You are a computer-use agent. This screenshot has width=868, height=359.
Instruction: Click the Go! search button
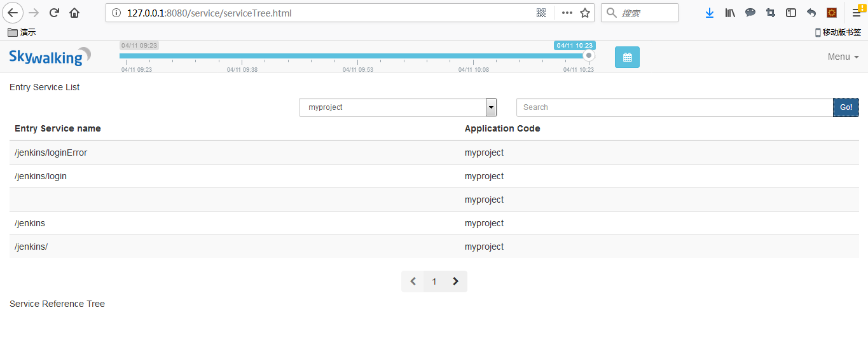pos(846,107)
